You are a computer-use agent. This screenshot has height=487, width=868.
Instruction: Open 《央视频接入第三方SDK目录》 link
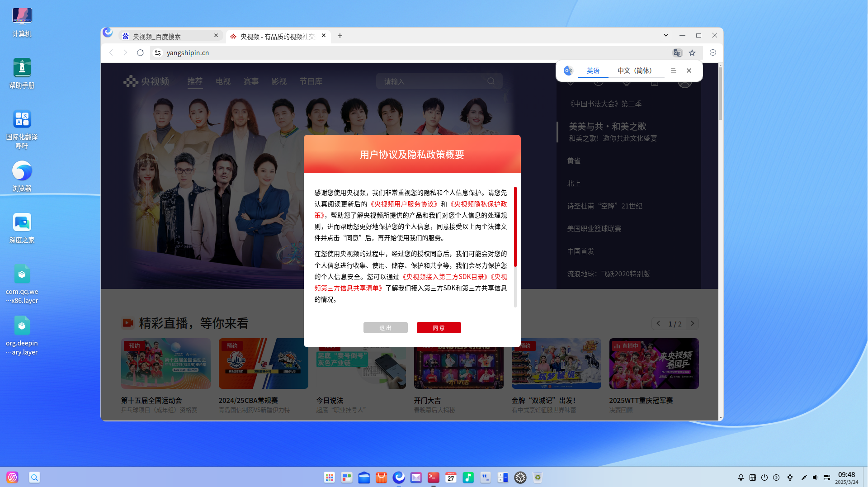(445, 277)
